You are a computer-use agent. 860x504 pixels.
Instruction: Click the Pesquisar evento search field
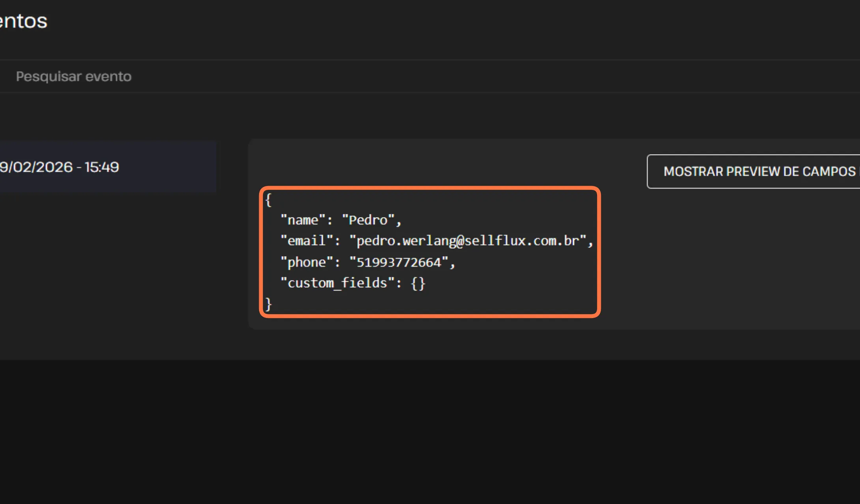(73, 76)
